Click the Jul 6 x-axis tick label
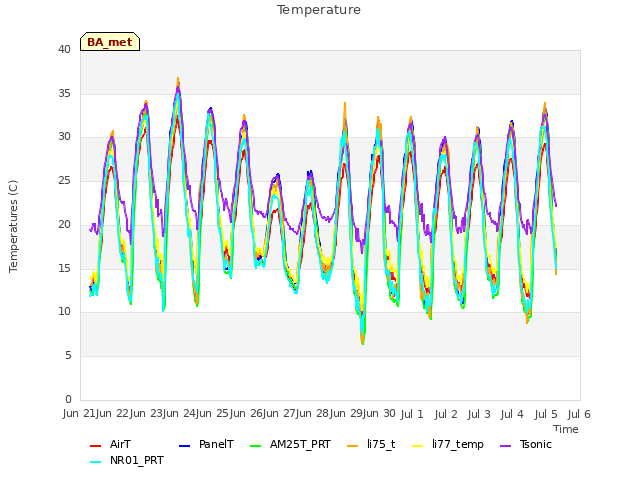 pos(579,414)
